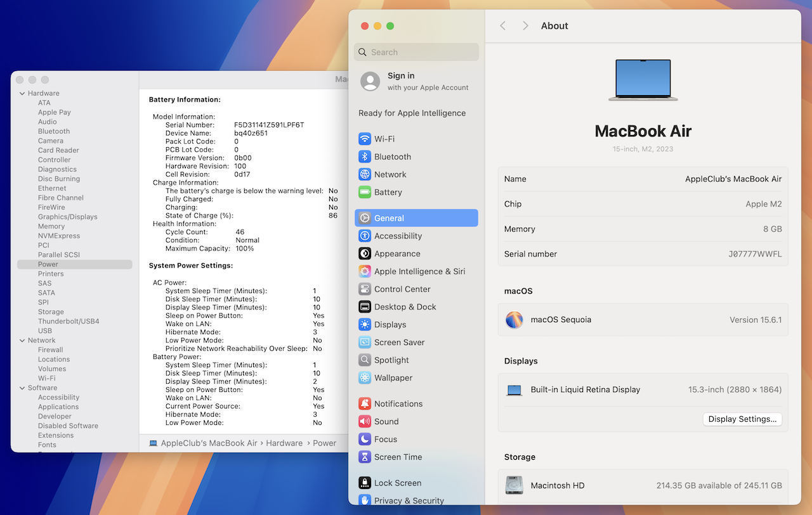812x515 pixels.
Task: Select ATA in the Hardware list
Action: pos(44,103)
